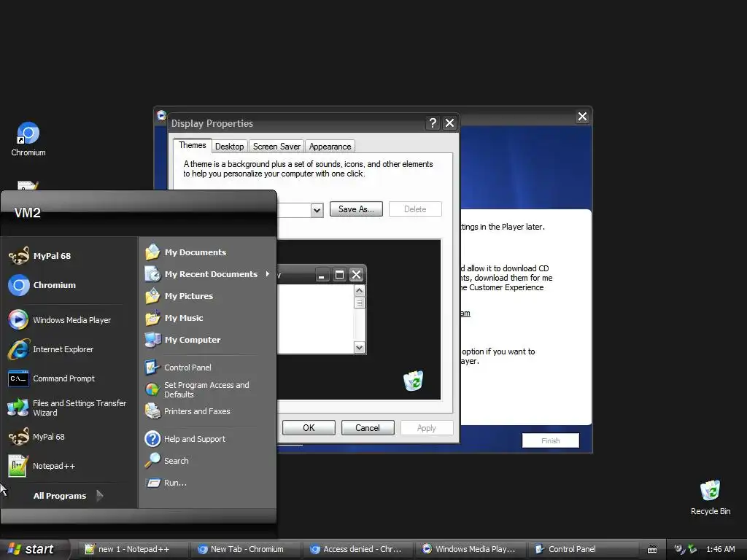Image resolution: width=747 pixels, height=560 pixels.
Task: Open the Theme dropdown arrow
Action: 317,210
